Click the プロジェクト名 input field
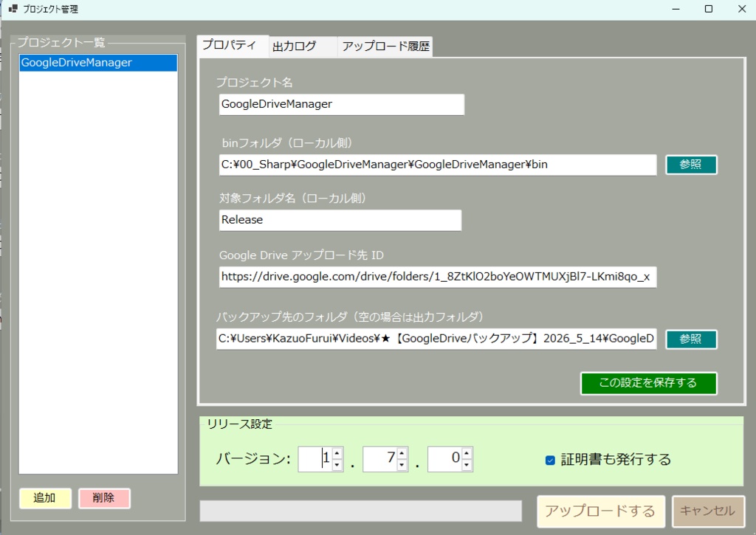The height and width of the screenshot is (535, 756). 341,104
